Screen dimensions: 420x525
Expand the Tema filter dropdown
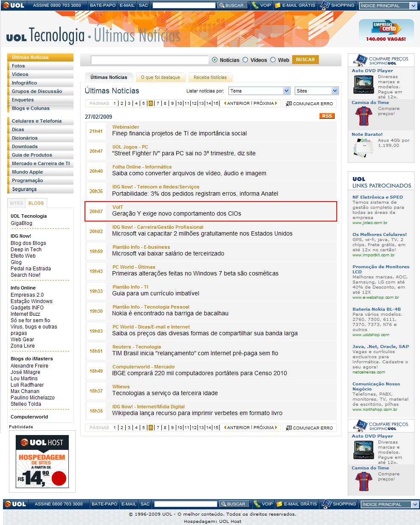click(x=286, y=91)
